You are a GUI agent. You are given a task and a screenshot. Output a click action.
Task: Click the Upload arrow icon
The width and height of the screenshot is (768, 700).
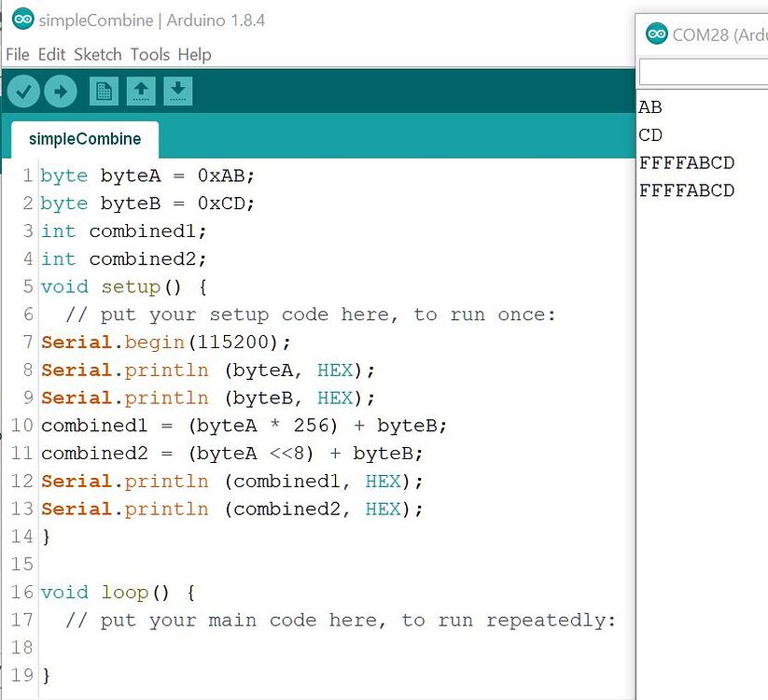[x=60, y=90]
